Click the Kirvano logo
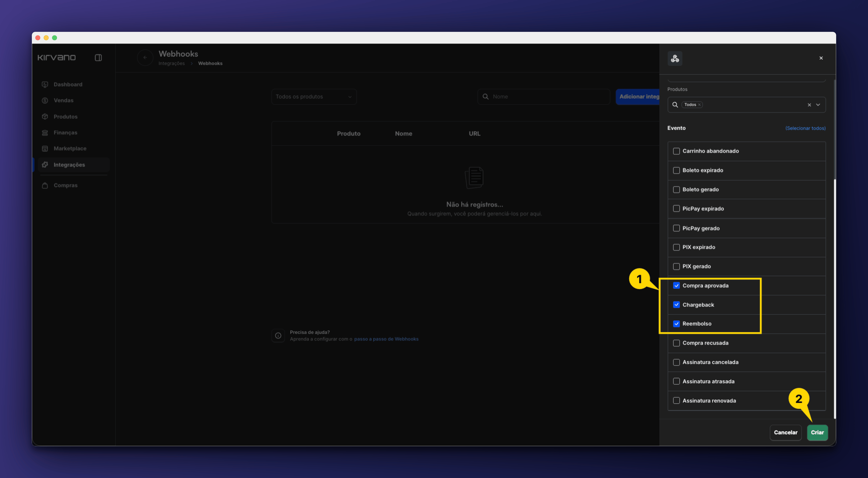868x478 pixels. point(57,58)
